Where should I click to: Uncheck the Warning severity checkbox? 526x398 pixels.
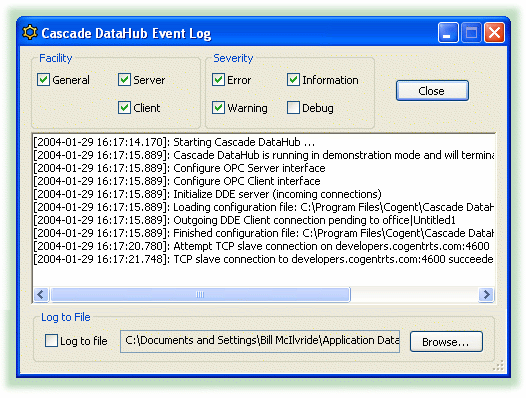tap(218, 108)
